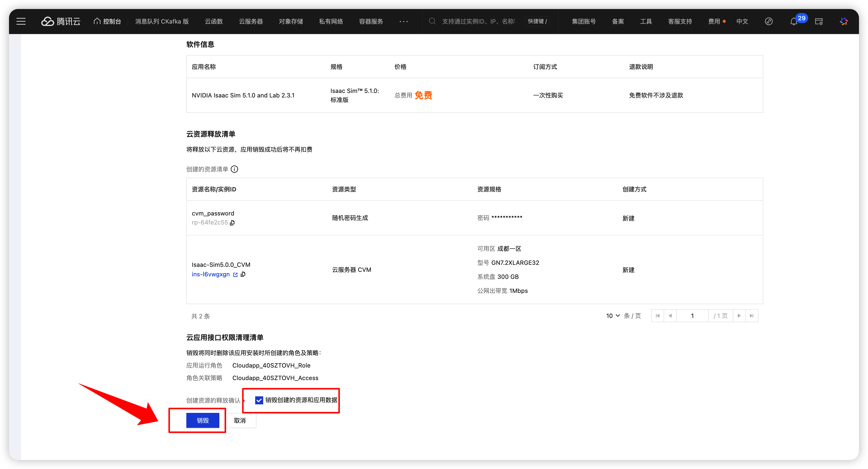Go to next page in pagination
The width and height of the screenshot is (868, 469).
point(739,316)
